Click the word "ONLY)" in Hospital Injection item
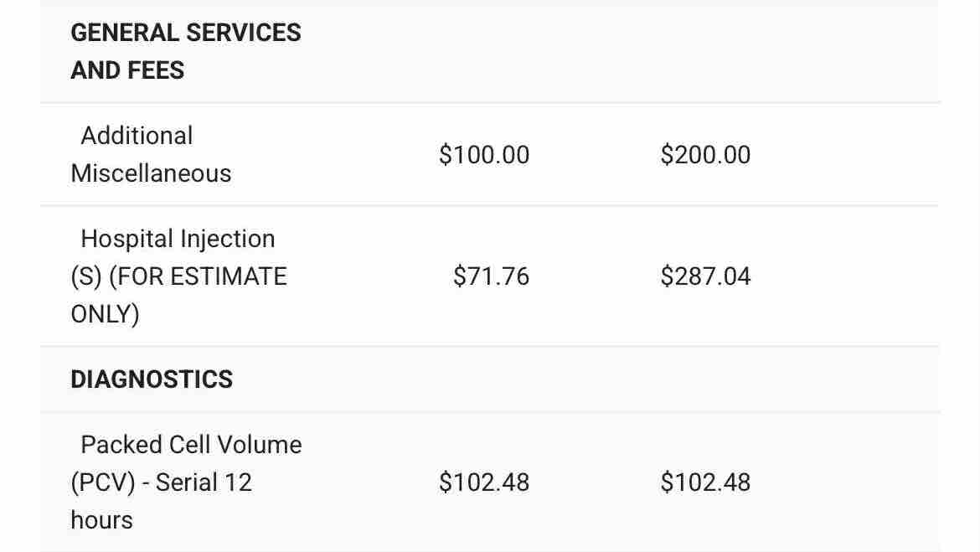Screen dimensions: 980x552 (105, 314)
